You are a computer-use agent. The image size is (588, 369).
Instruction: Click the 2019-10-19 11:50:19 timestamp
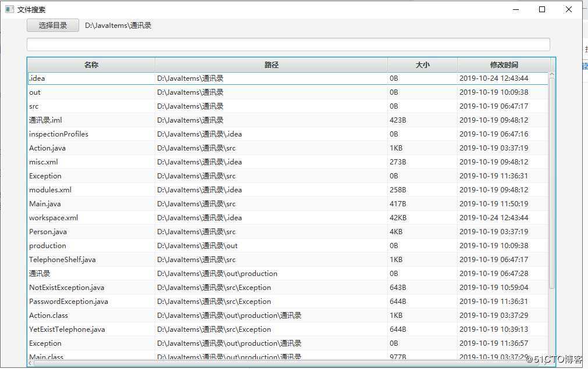494,204
